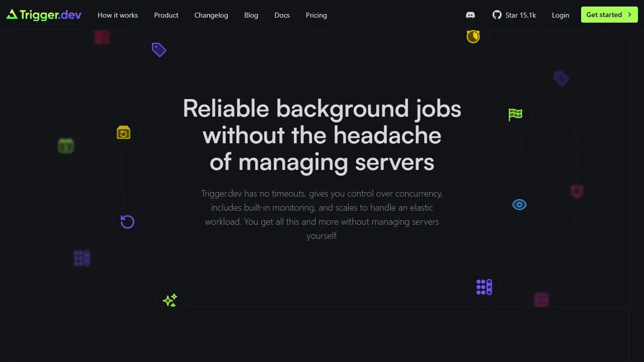Click the green sparkles icon

(170, 300)
